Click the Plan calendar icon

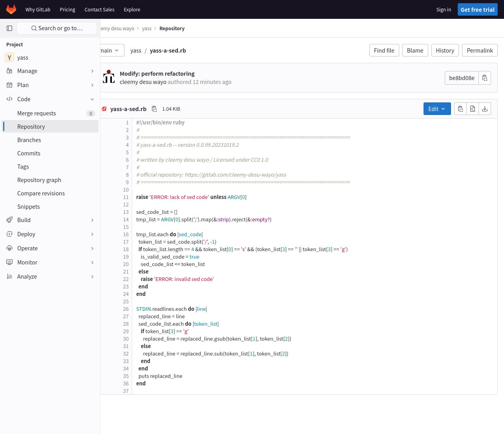pyautogui.click(x=9, y=85)
